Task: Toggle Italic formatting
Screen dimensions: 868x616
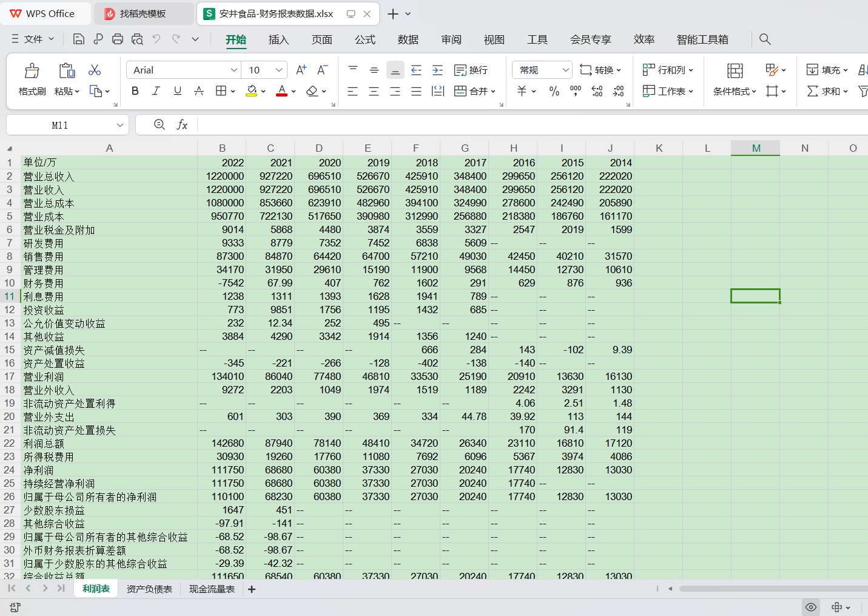Action: click(156, 91)
